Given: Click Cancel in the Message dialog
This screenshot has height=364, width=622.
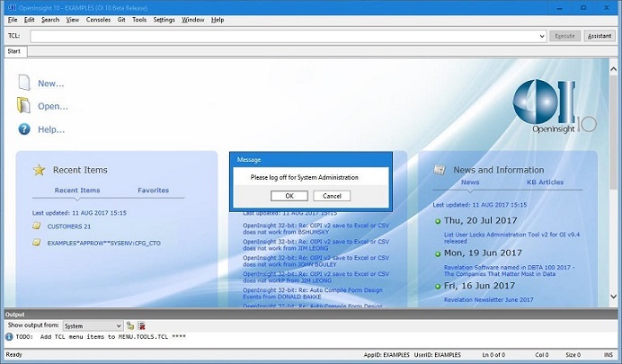Looking at the screenshot, I should point(332,196).
